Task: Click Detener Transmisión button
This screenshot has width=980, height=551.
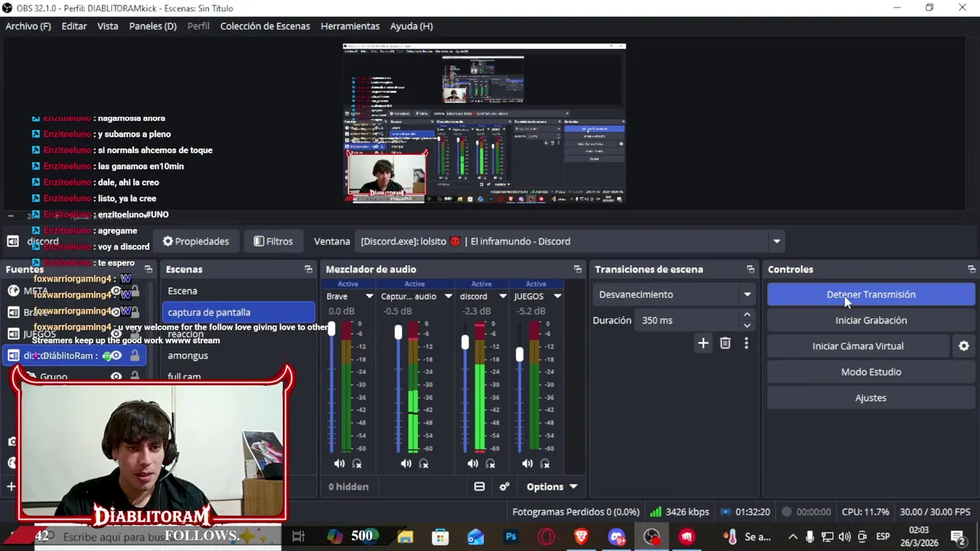Action: (x=871, y=295)
